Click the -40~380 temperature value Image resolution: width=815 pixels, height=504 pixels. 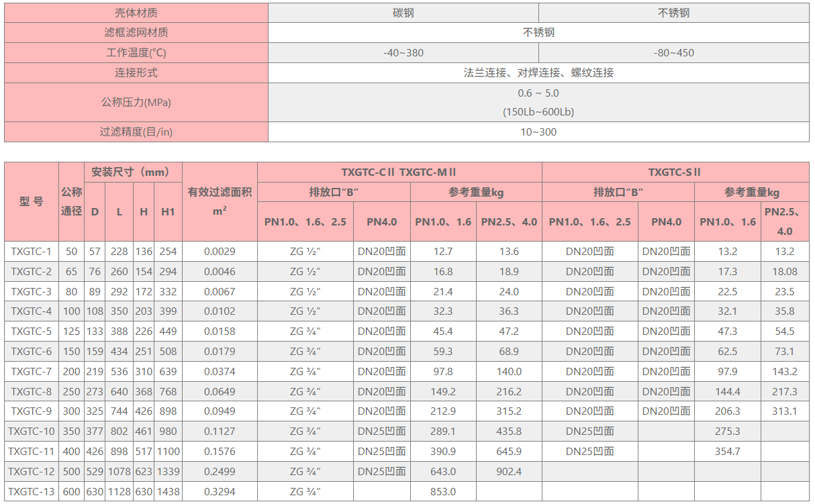tap(403, 52)
